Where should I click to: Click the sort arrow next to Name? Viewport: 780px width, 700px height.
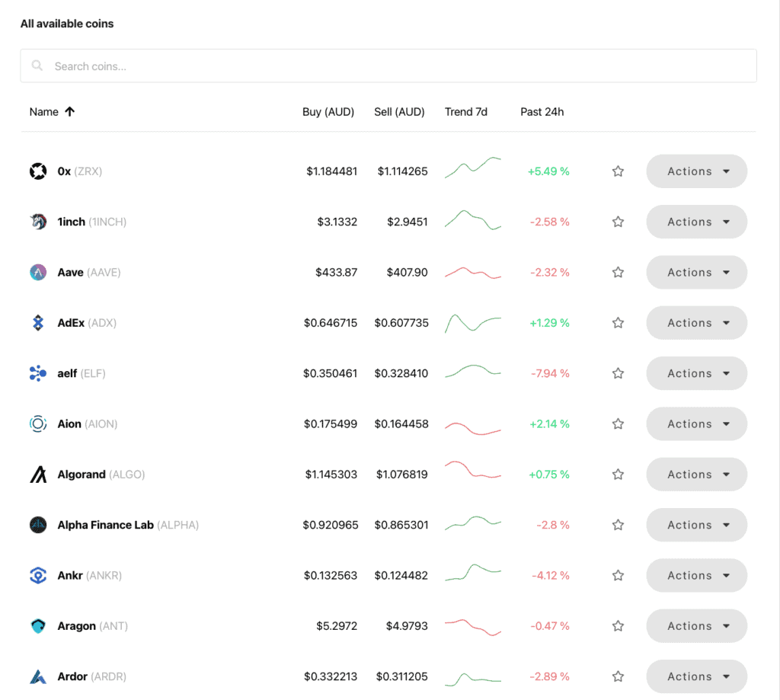tap(69, 111)
